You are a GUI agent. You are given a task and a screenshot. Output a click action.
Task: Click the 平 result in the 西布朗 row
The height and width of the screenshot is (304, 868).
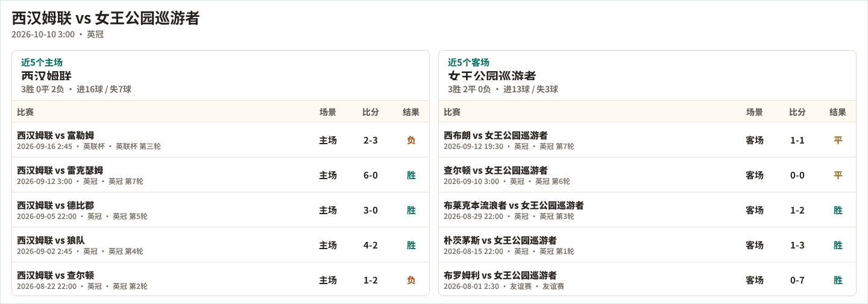pyautogui.click(x=838, y=141)
